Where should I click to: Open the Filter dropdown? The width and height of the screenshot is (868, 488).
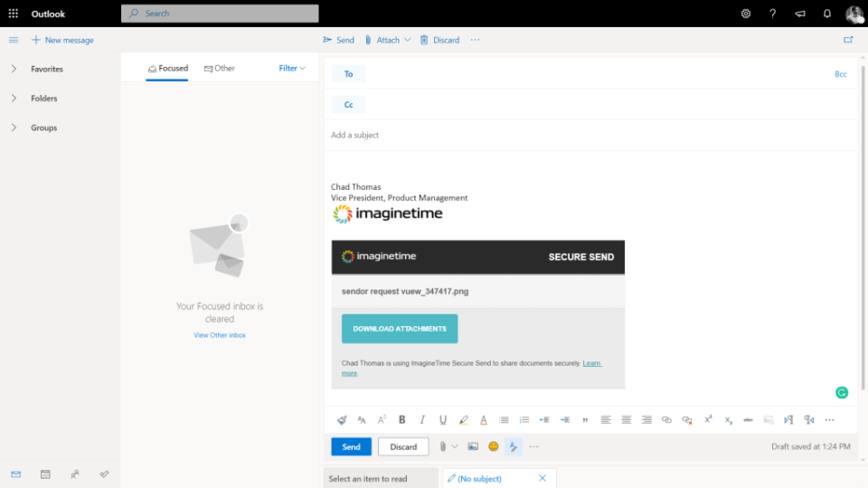[x=292, y=68]
